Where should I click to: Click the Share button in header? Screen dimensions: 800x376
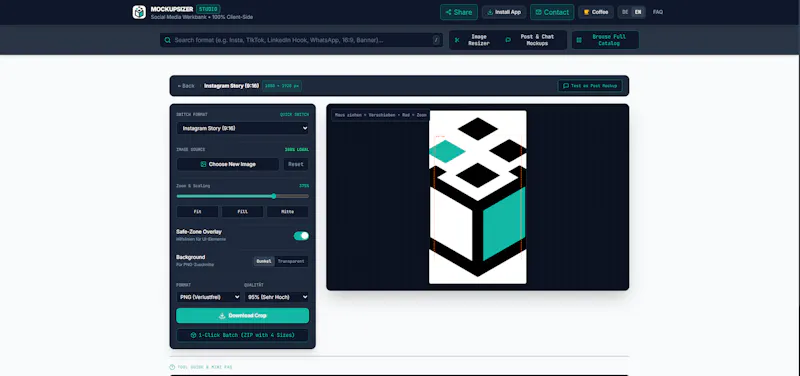point(459,12)
